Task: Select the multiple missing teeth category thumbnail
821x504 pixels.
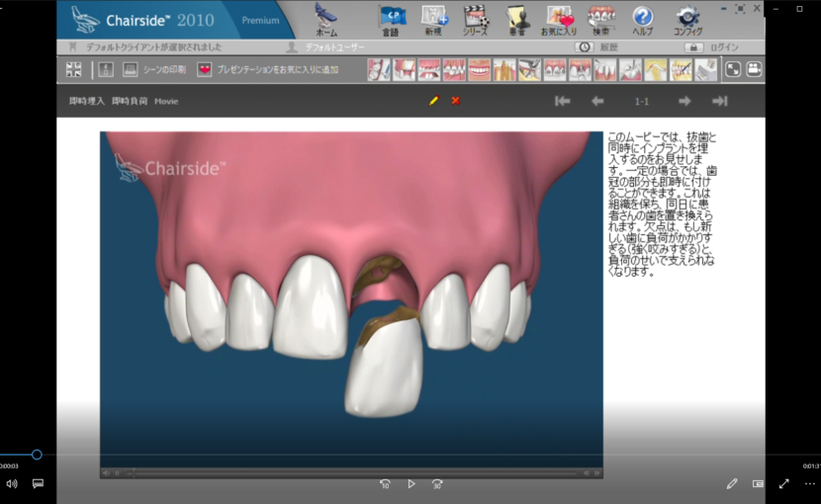Action: [429, 69]
